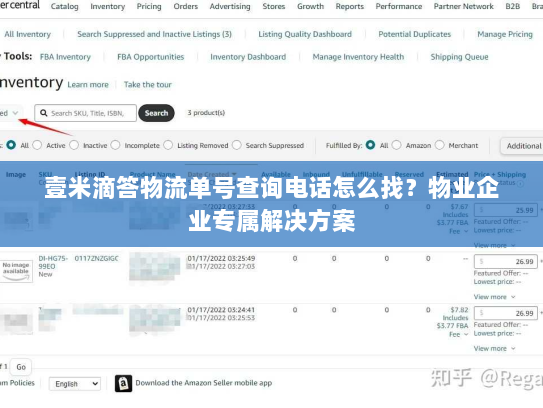The height and width of the screenshot is (408, 543).
Task: Select Fulfilled By Amazon radio
Action: point(397,145)
